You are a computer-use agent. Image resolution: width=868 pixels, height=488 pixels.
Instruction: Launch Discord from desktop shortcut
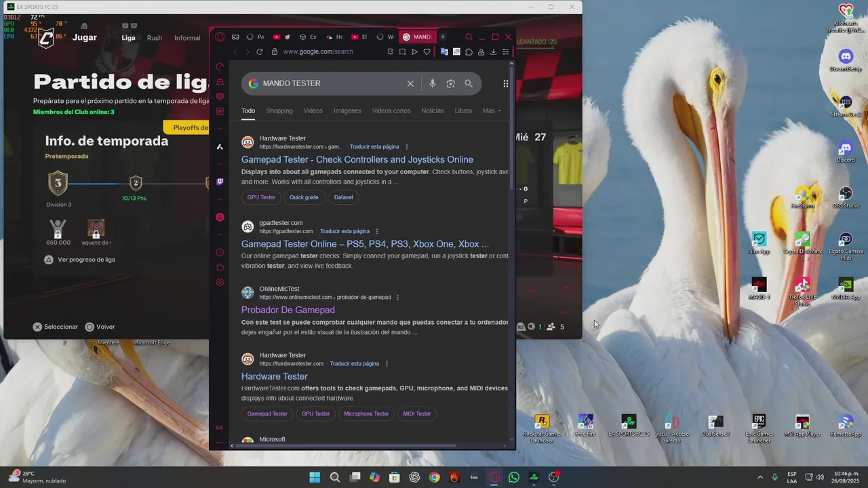pyautogui.click(x=846, y=150)
